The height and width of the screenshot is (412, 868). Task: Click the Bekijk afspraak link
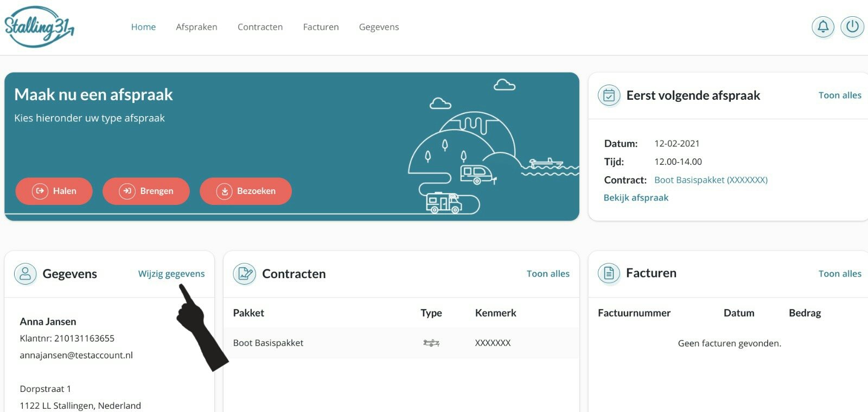[x=636, y=198]
